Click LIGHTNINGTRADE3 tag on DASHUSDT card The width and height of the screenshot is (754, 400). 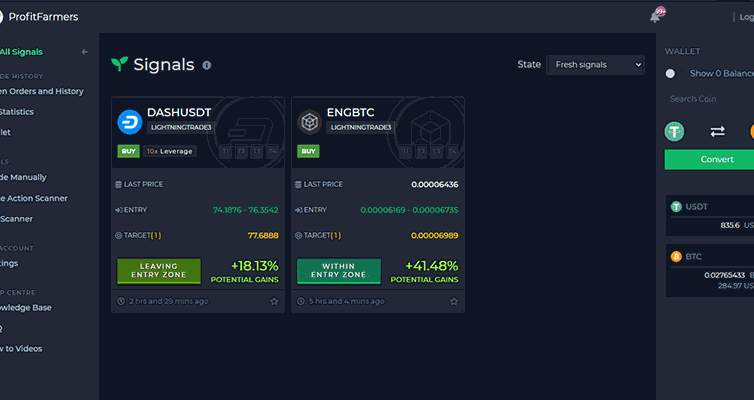click(x=181, y=127)
